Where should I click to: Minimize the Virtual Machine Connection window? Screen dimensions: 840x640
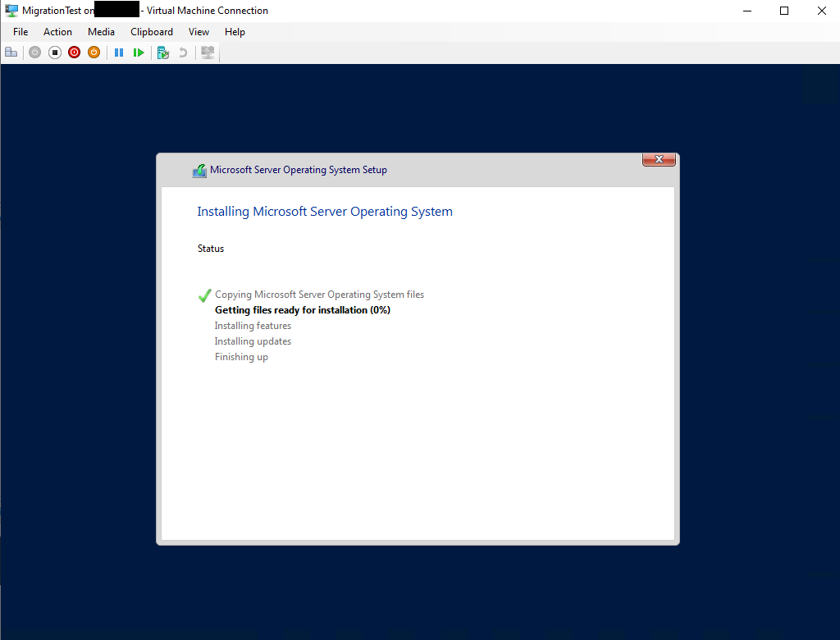(x=747, y=11)
